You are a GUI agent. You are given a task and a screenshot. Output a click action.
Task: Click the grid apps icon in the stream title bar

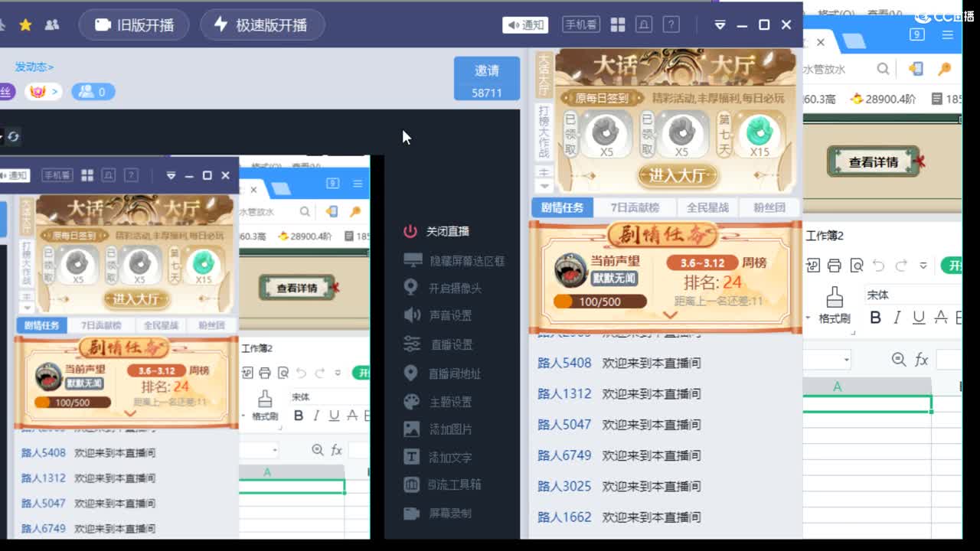click(x=618, y=24)
